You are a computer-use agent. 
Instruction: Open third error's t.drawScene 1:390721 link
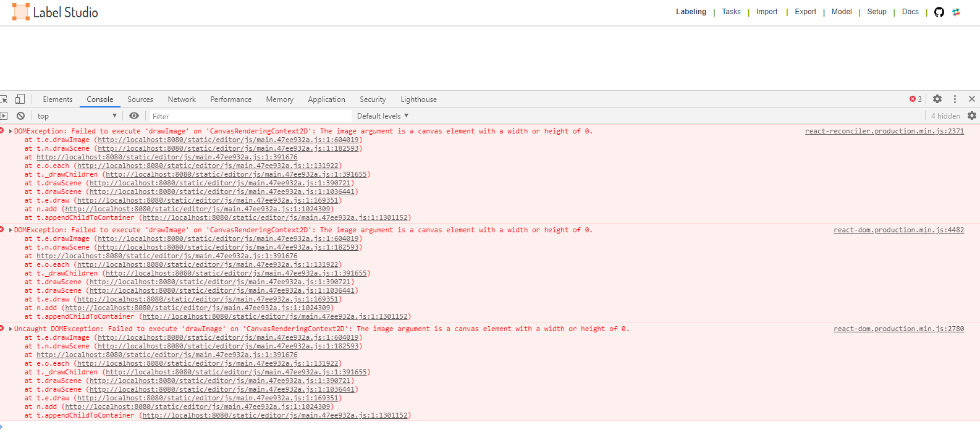point(220,381)
